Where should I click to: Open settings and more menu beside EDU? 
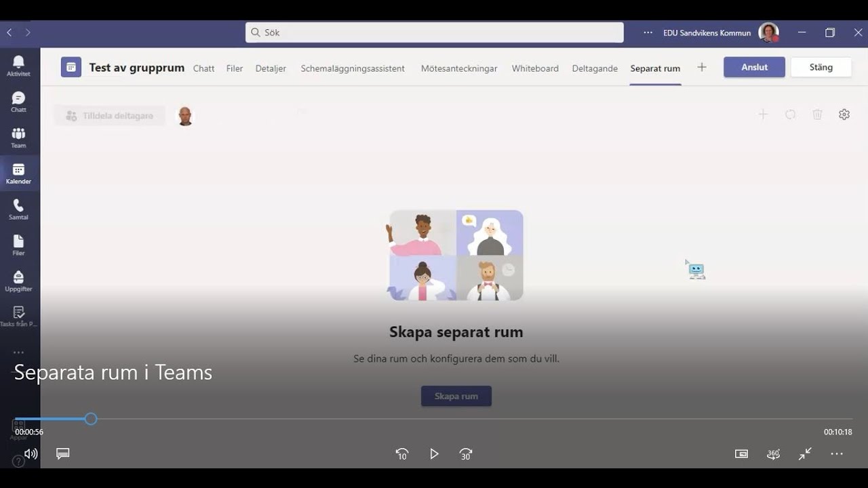tap(648, 33)
